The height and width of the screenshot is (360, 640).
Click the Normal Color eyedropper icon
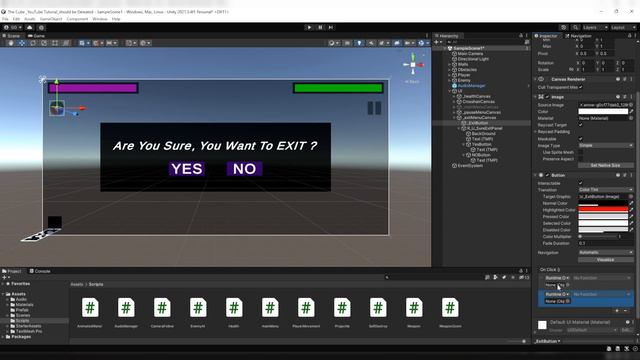click(x=631, y=203)
